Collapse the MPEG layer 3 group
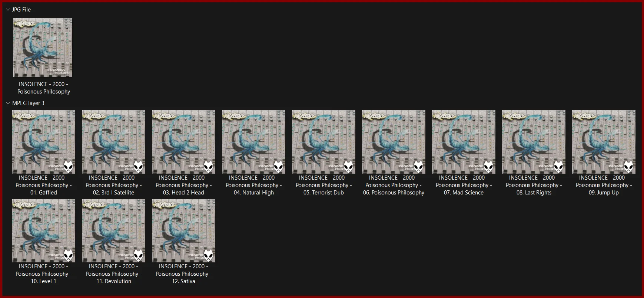Viewport: 644px width, 298px height. coord(8,103)
